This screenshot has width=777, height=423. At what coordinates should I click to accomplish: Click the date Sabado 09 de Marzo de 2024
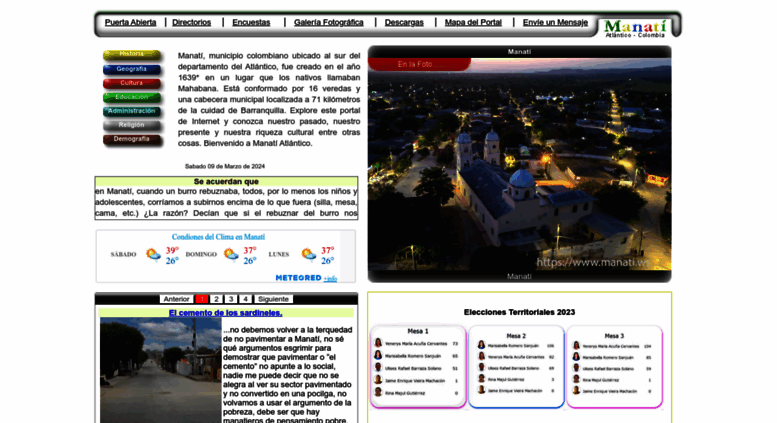[225, 166]
